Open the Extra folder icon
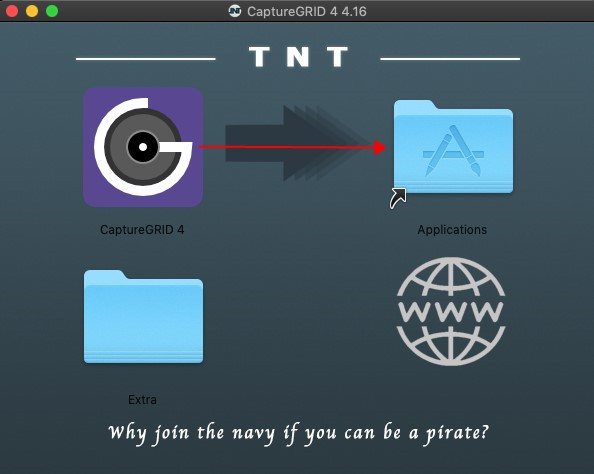Viewport: 594px width, 474px height. 143,316
